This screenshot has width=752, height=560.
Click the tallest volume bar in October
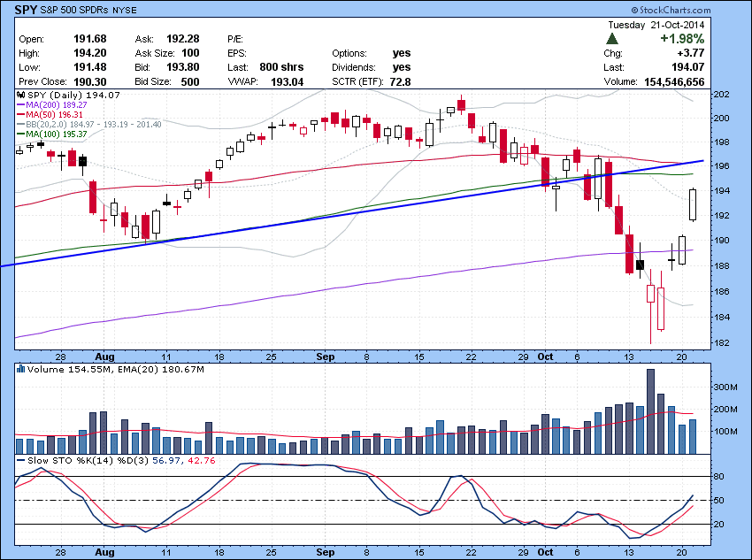pos(650,411)
